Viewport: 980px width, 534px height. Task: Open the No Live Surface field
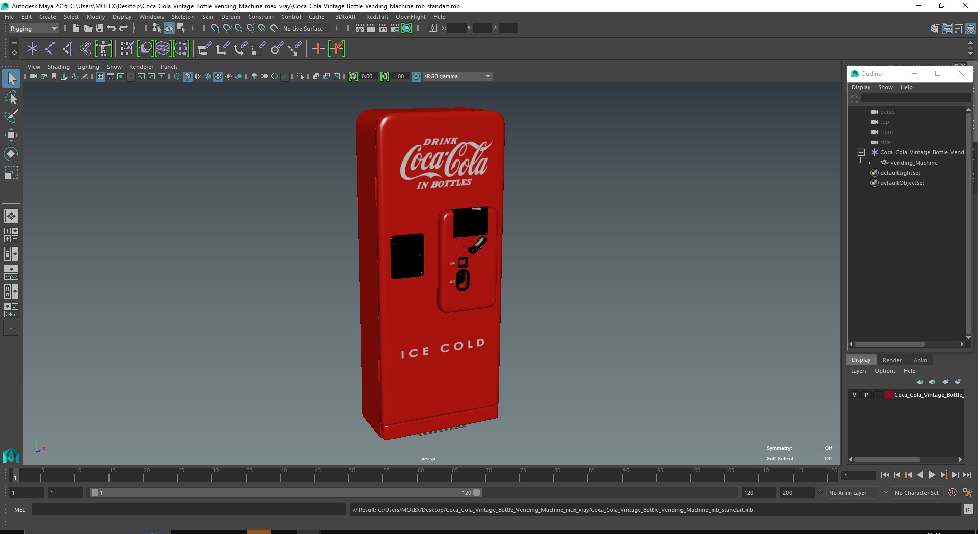tap(306, 29)
